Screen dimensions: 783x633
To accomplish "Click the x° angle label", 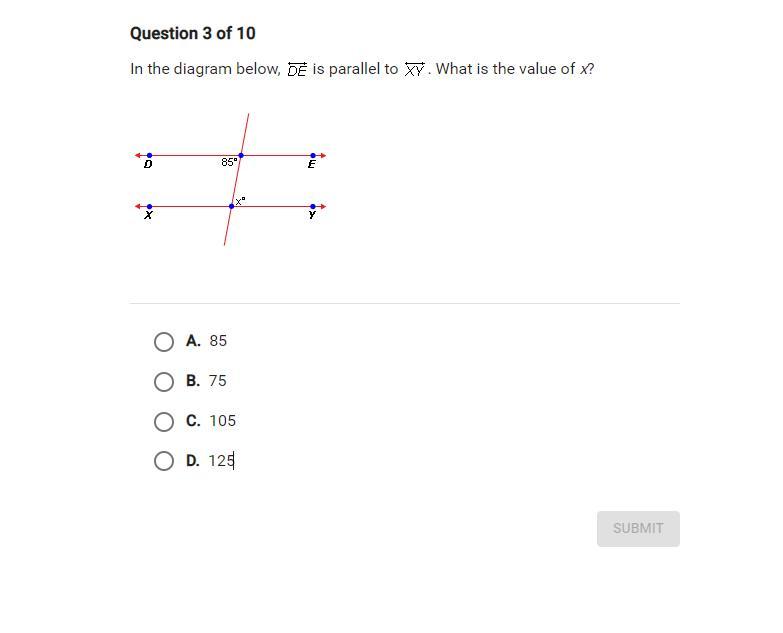I will click(240, 201).
